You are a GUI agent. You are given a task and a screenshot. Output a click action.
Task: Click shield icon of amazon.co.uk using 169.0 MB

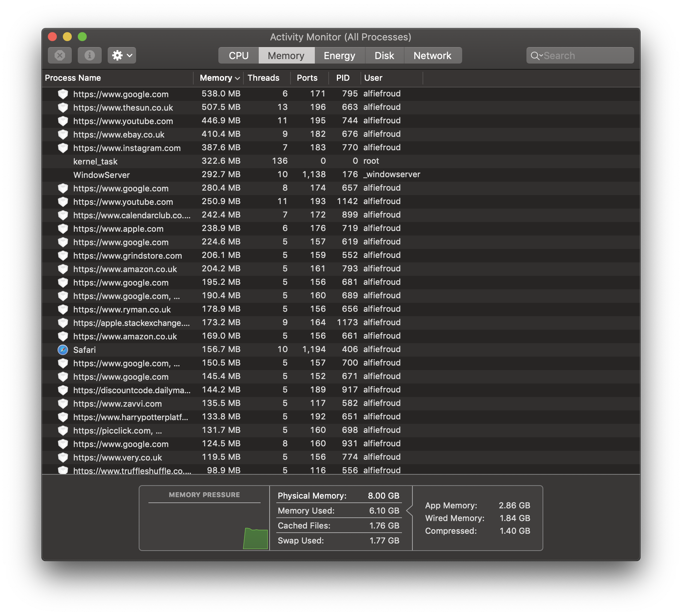pos(63,336)
